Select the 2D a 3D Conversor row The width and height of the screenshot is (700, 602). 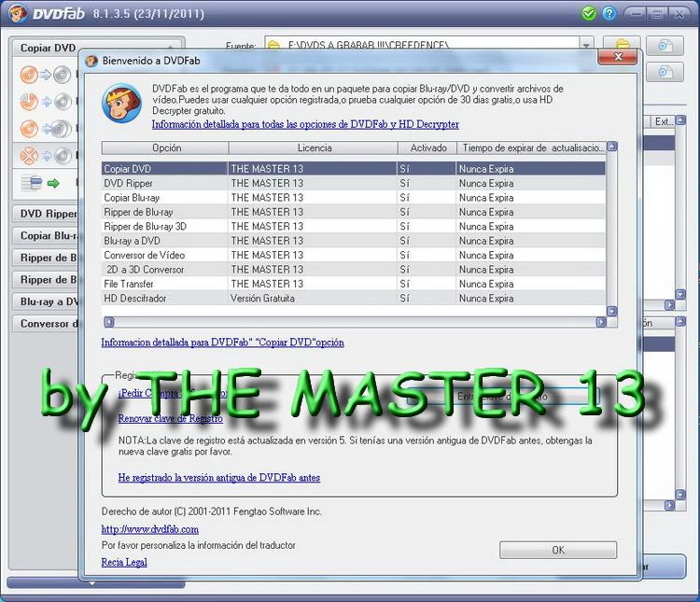[354, 270]
